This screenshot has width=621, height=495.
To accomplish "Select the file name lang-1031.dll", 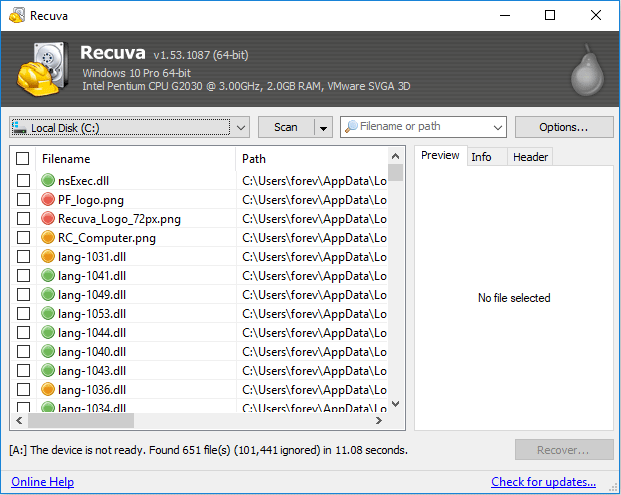I will click(92, 257).
